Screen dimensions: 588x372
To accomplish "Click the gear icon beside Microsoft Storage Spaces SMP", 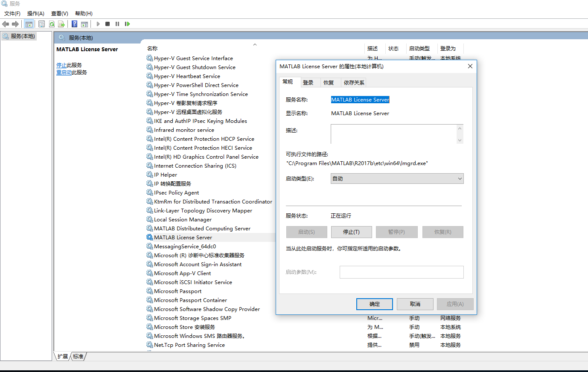I will [150, 318].
